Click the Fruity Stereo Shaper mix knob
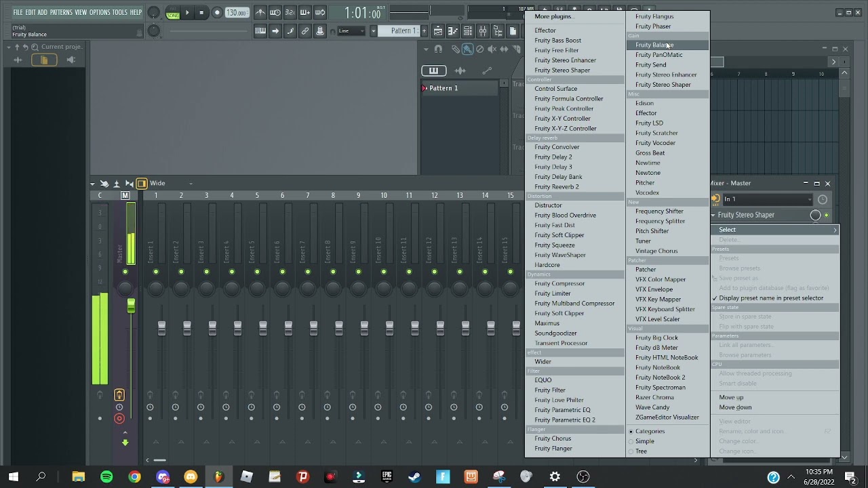The image size is (868, 488). (815, 216)
